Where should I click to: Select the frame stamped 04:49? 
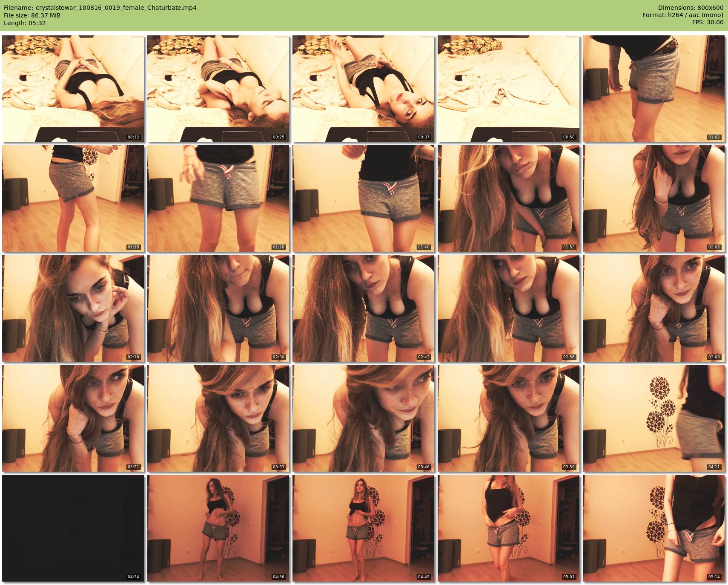[x=364, y=528]
